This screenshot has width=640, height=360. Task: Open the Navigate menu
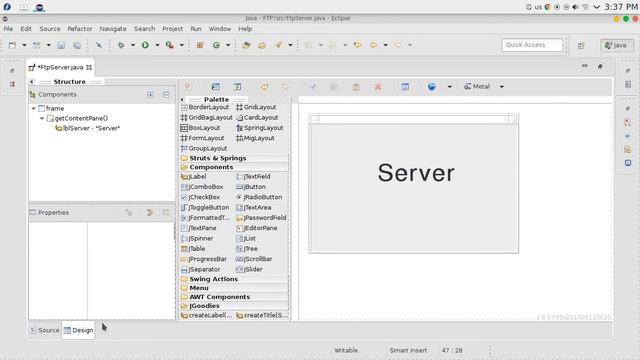click(113, 29)
